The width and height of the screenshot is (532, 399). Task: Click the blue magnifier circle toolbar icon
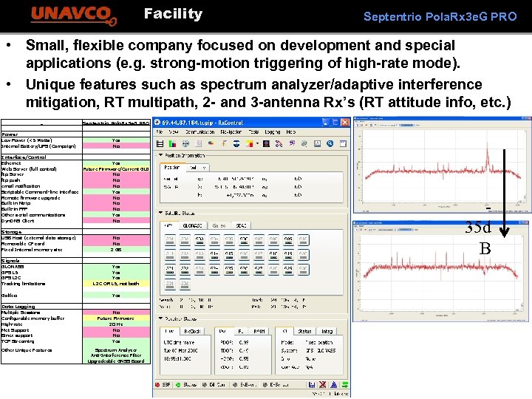click(x=330, y=144)
